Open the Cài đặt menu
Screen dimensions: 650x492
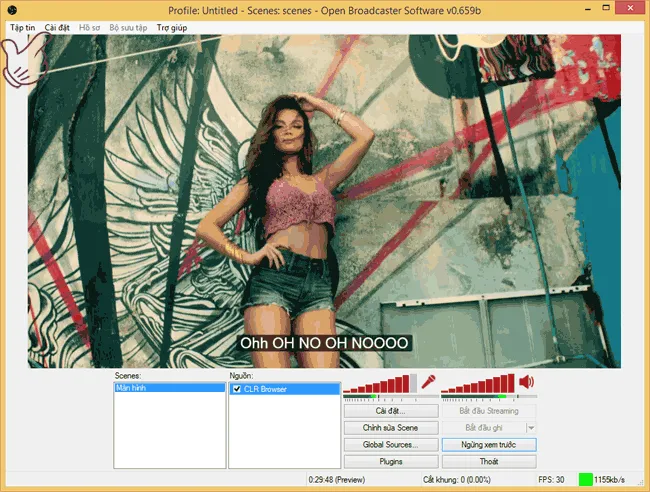(x=57, y=27)
